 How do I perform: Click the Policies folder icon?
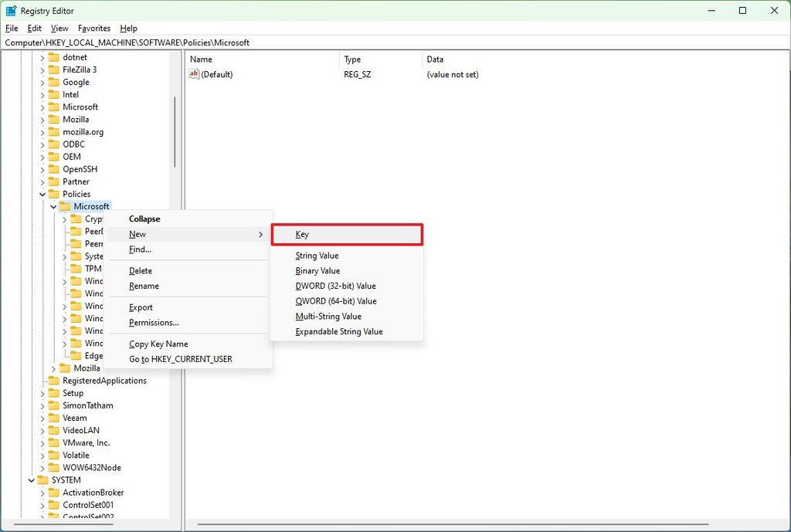pyautogui.click(x=54, y=194)
